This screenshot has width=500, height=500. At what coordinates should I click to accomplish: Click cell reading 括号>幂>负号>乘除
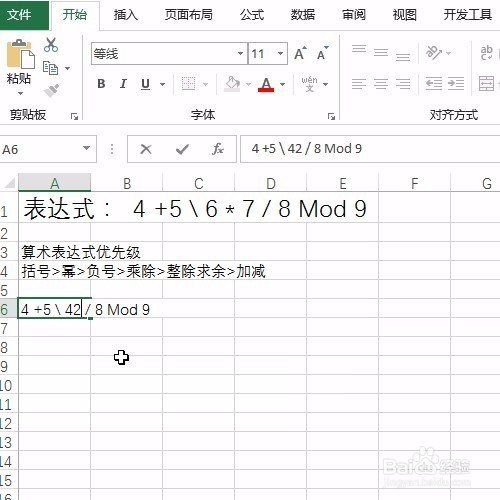[143, 271]
